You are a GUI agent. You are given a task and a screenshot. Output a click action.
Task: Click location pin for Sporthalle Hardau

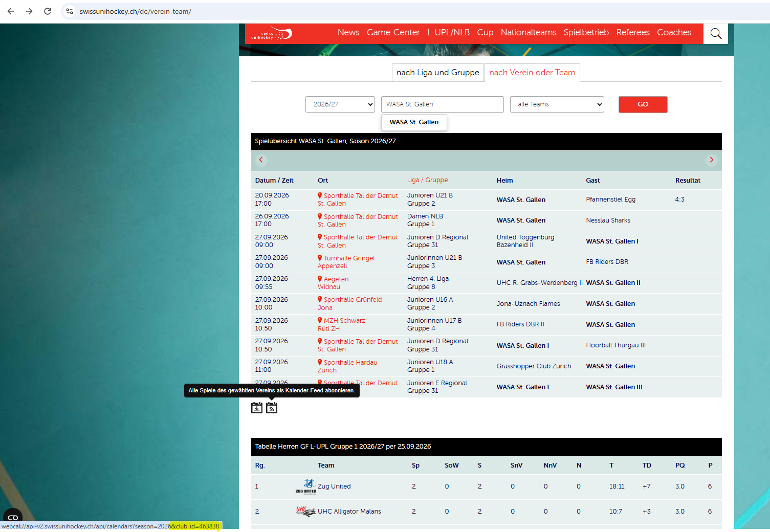click(320, 362)
